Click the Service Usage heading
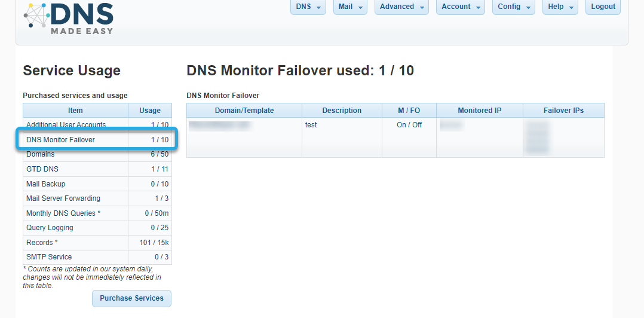Screen dimensions: 644x318 pyautogui.click(x=72, y=71)
